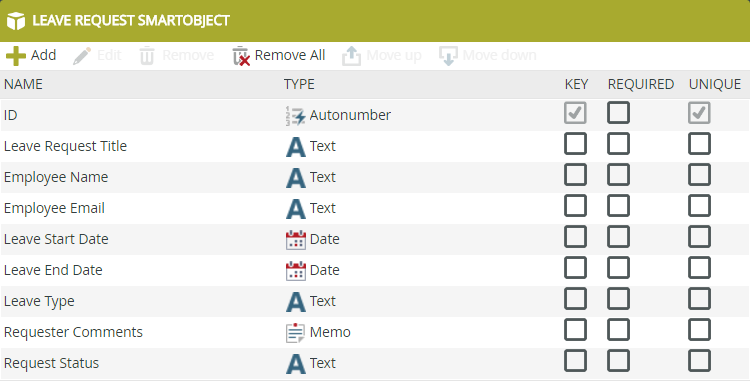
Task: Click the KEY column header
Action: (x=576, y=84)
